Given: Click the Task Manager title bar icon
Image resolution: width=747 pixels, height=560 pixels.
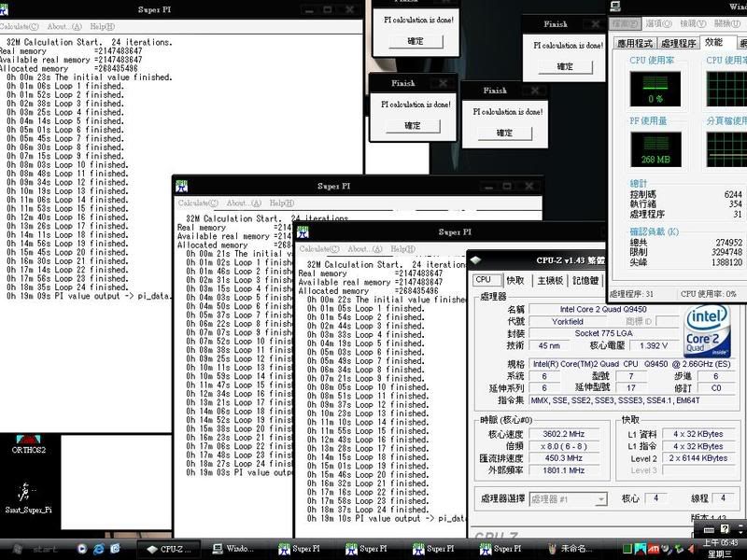Looking at the screenshot, I should pos(615,7).
